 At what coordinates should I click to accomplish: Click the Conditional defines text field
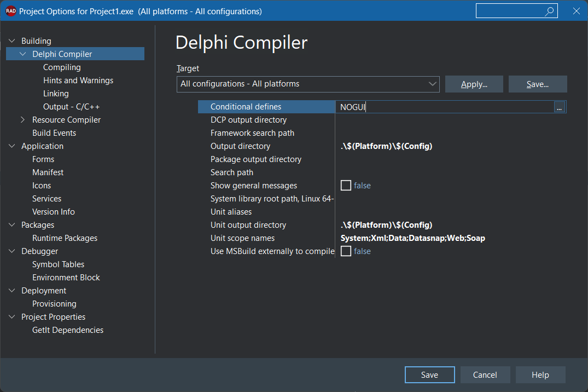tap(445, 107)
